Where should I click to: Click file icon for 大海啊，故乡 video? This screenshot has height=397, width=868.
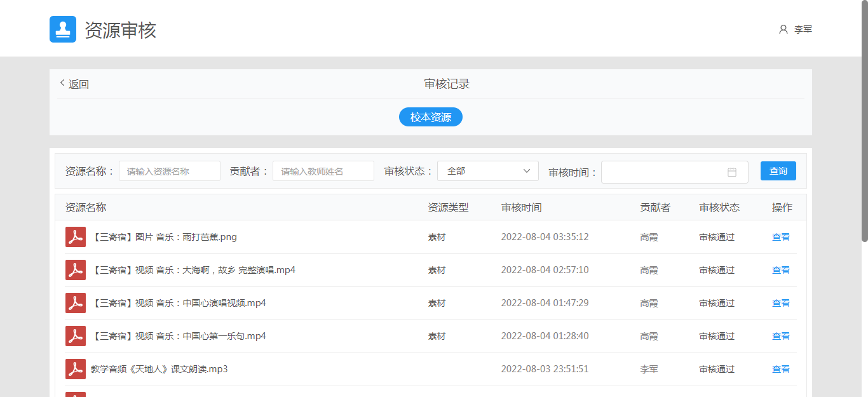pos(76,270)
